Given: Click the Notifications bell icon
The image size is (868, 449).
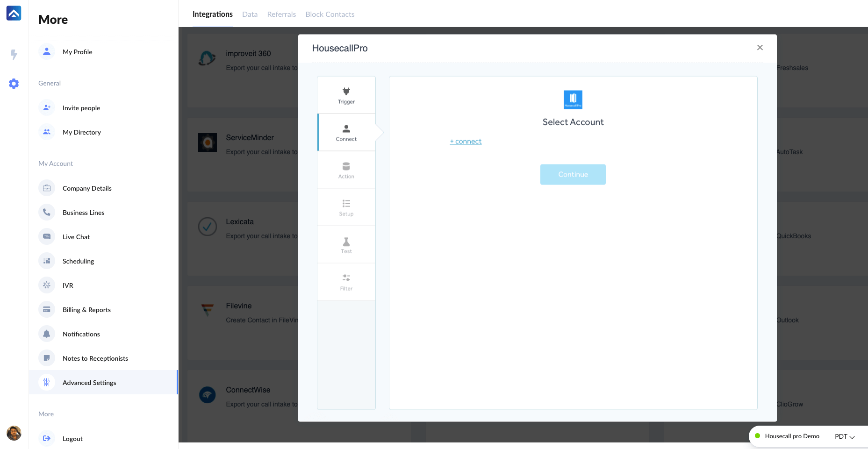Looking at the screenshot, I should coord(47,334).
